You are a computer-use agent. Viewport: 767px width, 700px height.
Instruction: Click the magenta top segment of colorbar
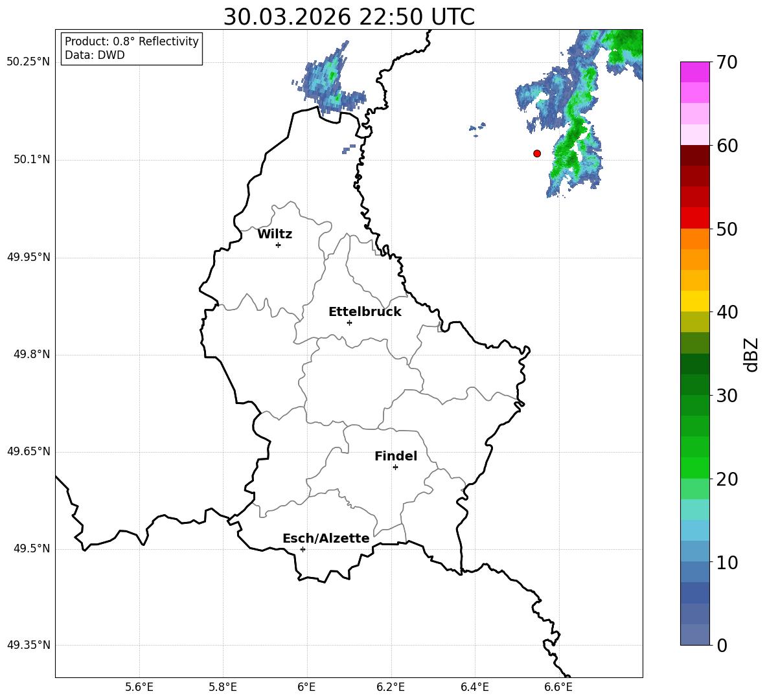[x=695, y=72]
